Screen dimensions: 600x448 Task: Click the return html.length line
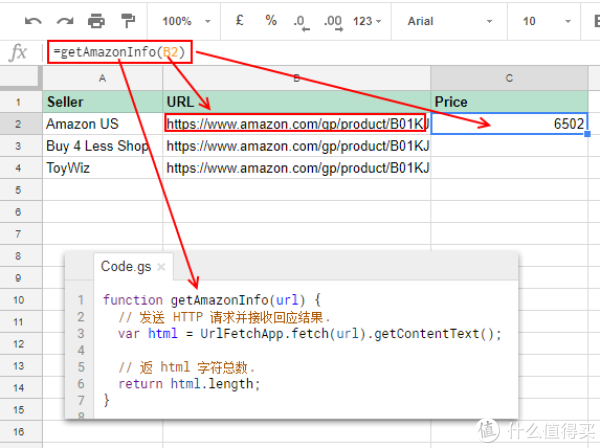click(x=189, y=384)
